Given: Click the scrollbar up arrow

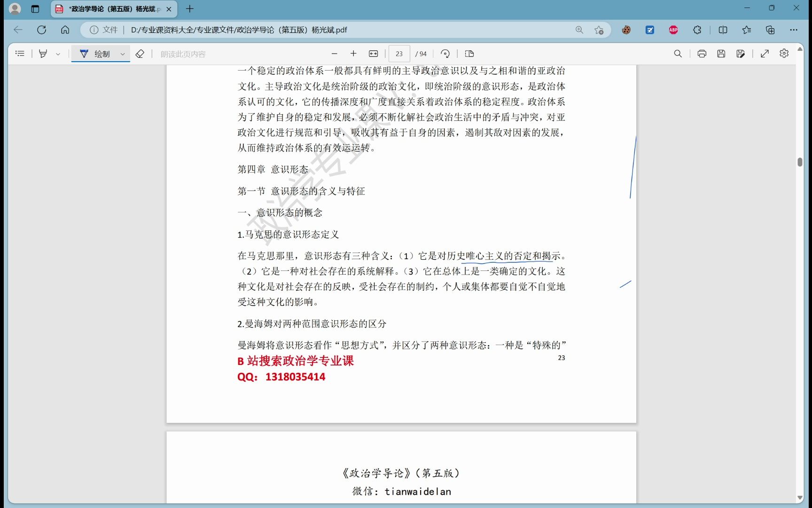Looking at the screenshot, I should 800,48.
